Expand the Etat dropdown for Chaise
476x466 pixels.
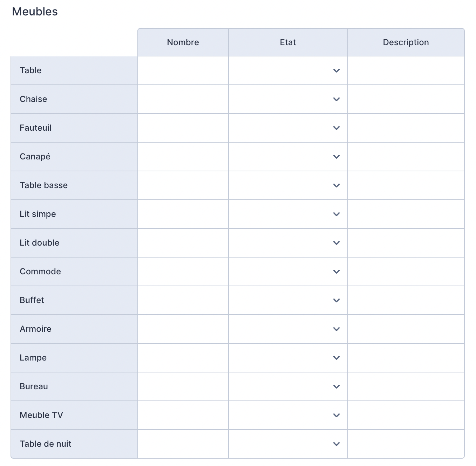[288, 99]
